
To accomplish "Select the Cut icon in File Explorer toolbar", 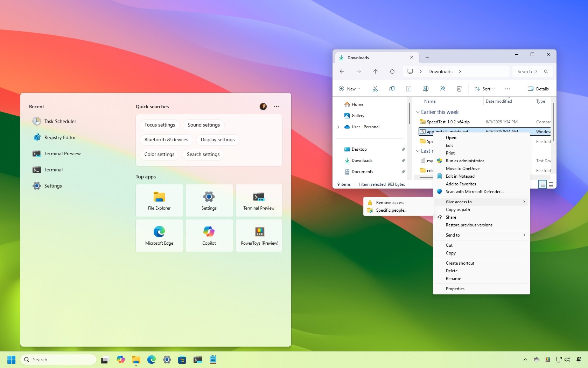I will click(375, 89).
